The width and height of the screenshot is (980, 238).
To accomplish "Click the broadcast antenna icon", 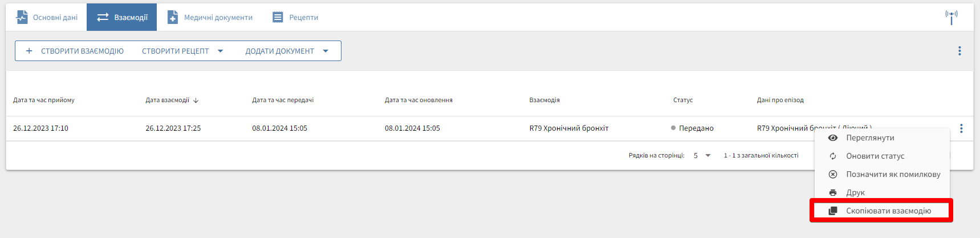I will [x=951, y=17].
